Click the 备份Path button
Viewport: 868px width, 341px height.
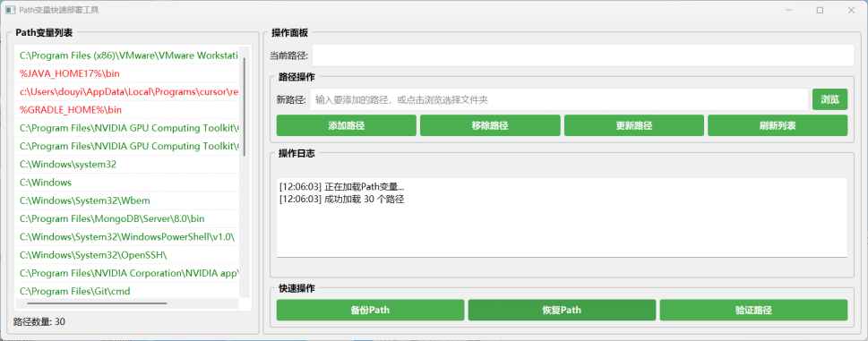click(x=370, y=310)
